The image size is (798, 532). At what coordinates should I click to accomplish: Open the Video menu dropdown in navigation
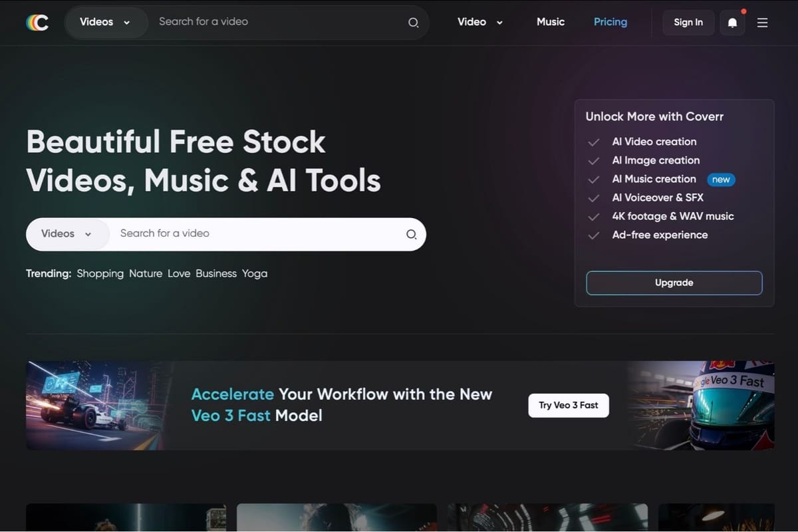point(480,22)
